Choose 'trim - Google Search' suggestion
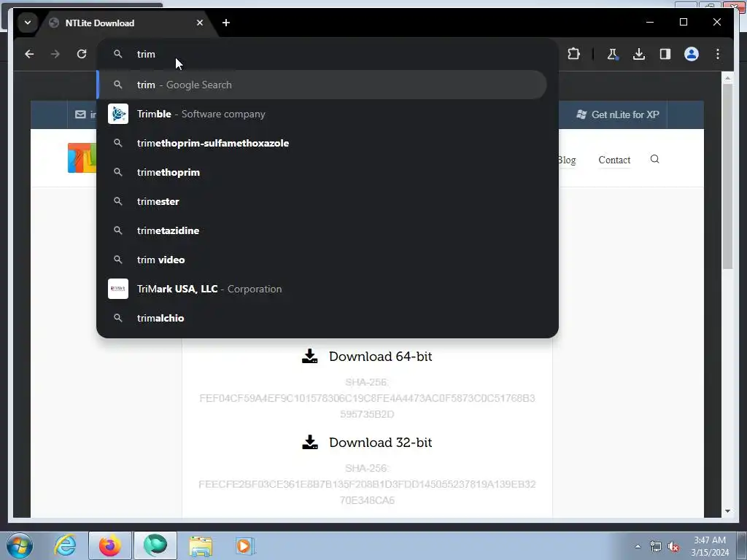The height and width of the screenshot is (560, 747). [x=322, y=85]
